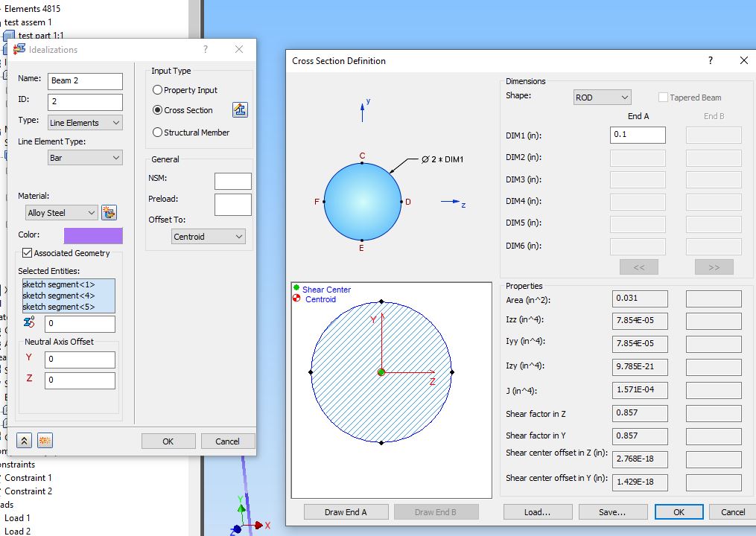Click the purple beam color swatch

point(92,234)
